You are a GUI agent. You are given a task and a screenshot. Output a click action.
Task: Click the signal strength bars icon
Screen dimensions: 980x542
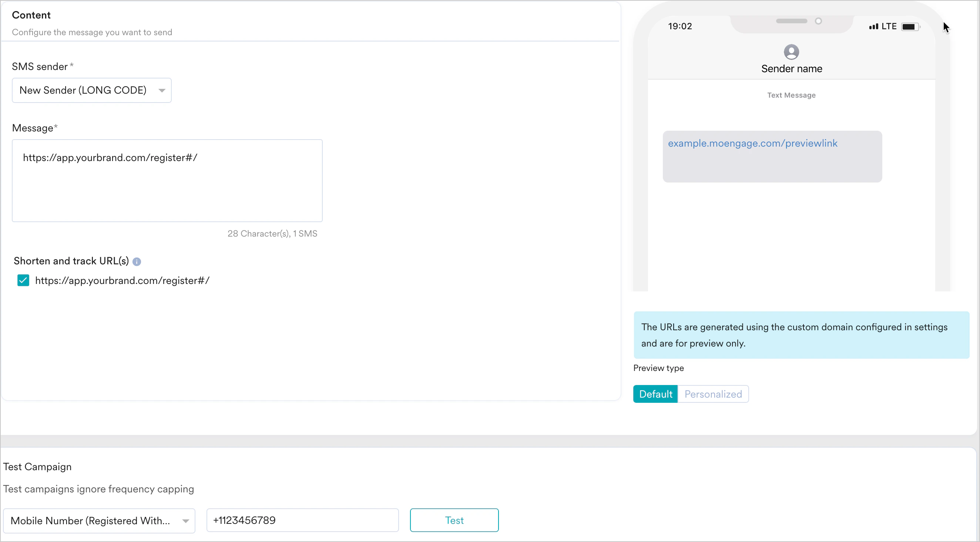(873, 26)
